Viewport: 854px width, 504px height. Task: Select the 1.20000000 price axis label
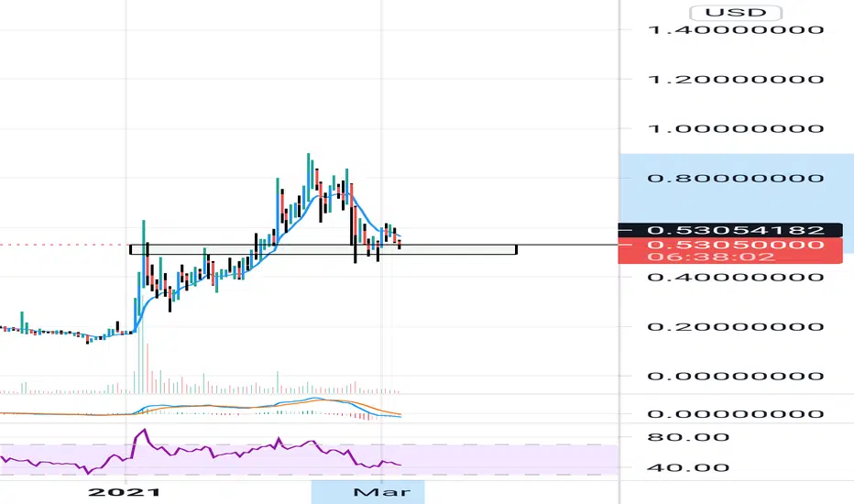[736, 80]
